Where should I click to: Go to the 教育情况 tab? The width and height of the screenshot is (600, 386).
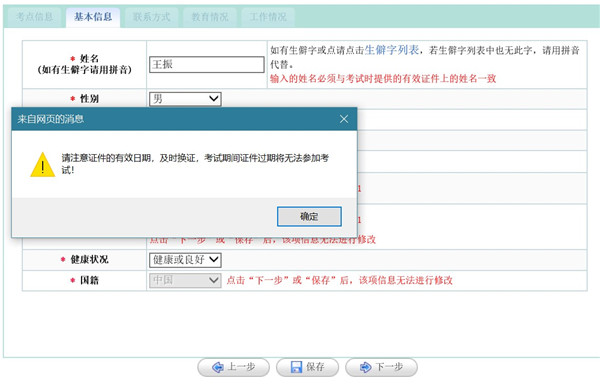point(210,17)
